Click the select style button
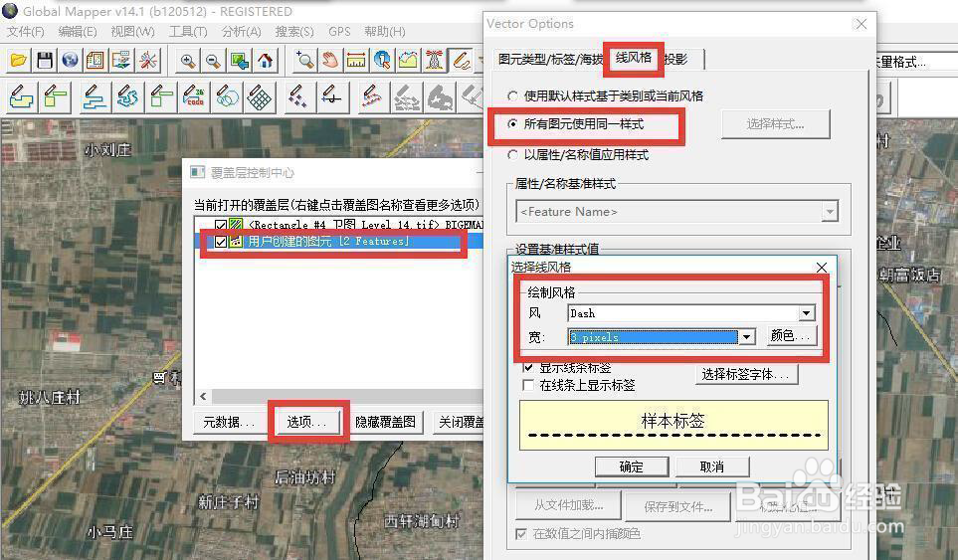 [775, 124]
